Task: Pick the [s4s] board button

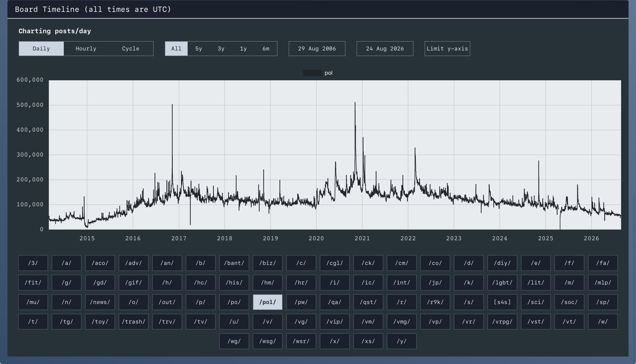Action: pos(502,302)
